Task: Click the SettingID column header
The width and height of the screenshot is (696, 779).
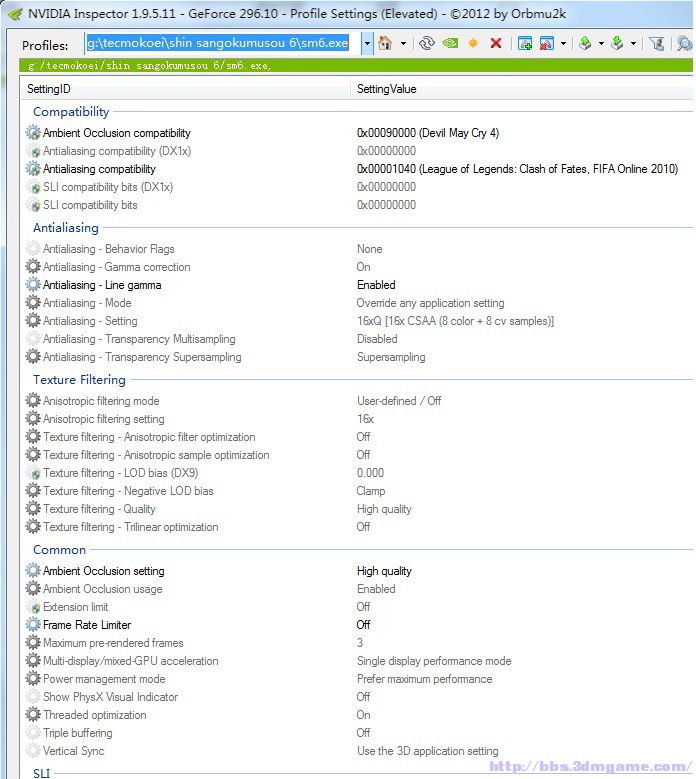Action: point(185,89)
